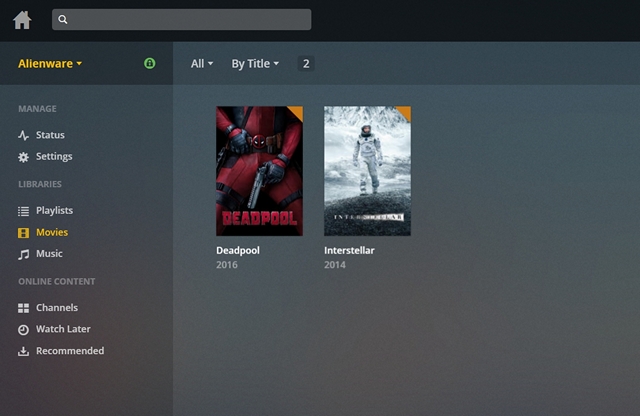Open the Watch Later list
This screenshot has height=416, width=640.
(x=63, y=329)
